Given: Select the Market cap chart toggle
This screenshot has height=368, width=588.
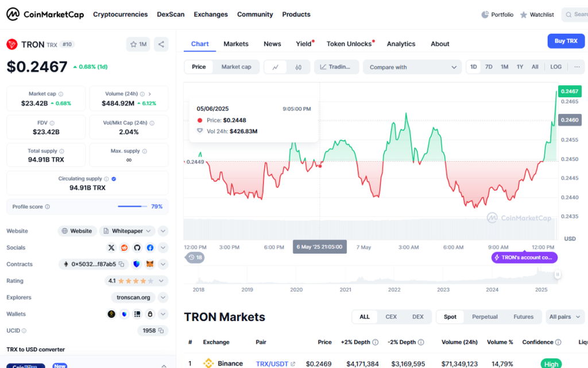Looking at the screenshot, I should tap(236, 67).
